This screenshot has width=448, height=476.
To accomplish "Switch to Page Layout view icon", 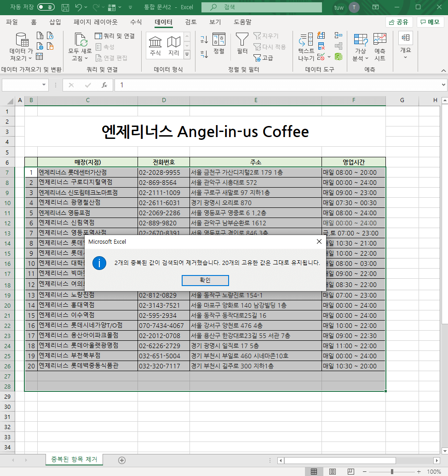I will coord(333,471).
